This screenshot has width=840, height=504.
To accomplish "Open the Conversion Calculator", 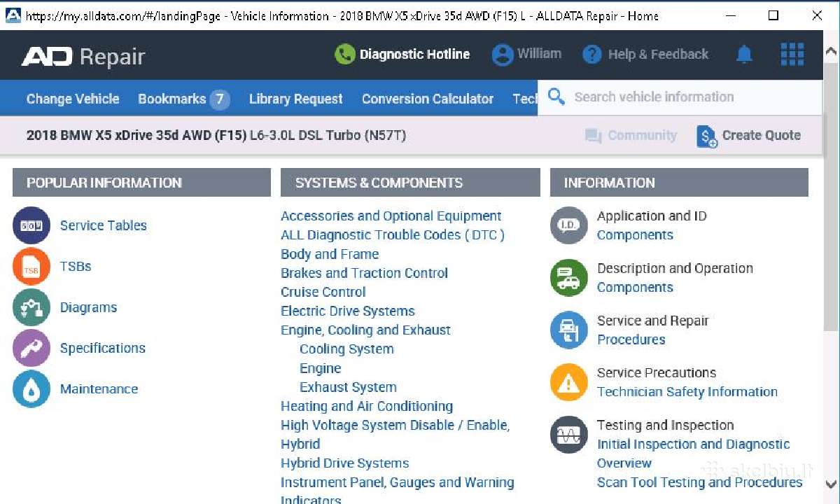I will click(428, 99).
